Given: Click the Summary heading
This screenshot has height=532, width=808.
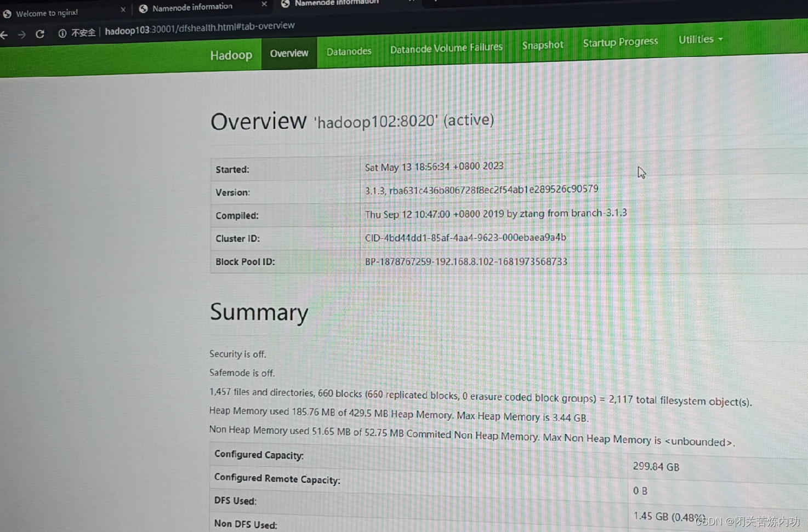Looking at the screenshot, I should pos(259,312).
